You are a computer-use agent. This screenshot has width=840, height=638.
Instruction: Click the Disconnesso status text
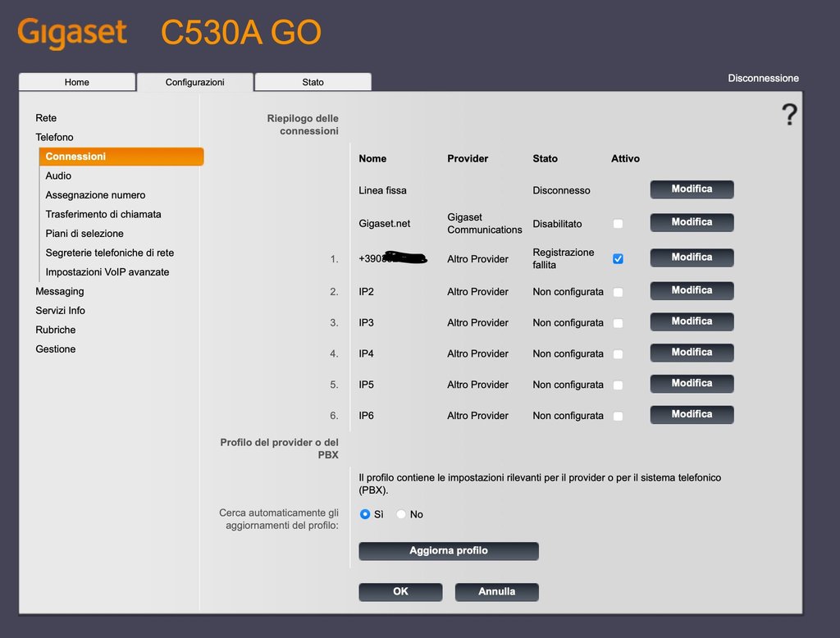click(561, 191)
